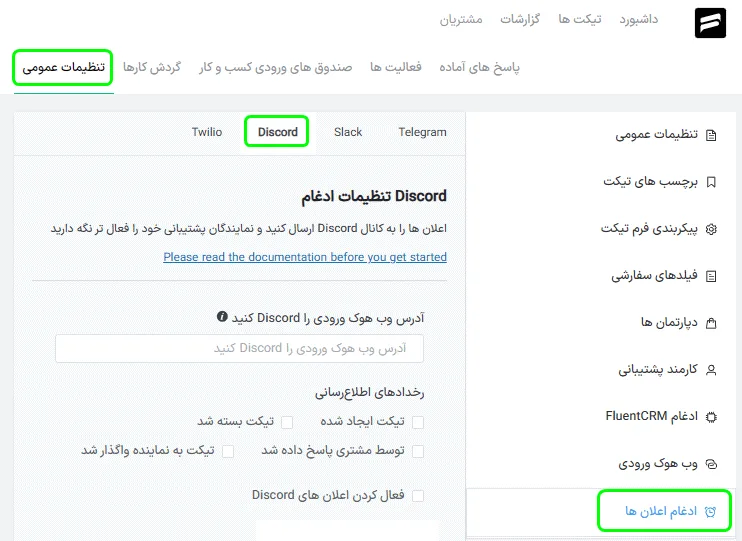Open صندوق های ورودی کسب و کار tab

pos(275,67)
